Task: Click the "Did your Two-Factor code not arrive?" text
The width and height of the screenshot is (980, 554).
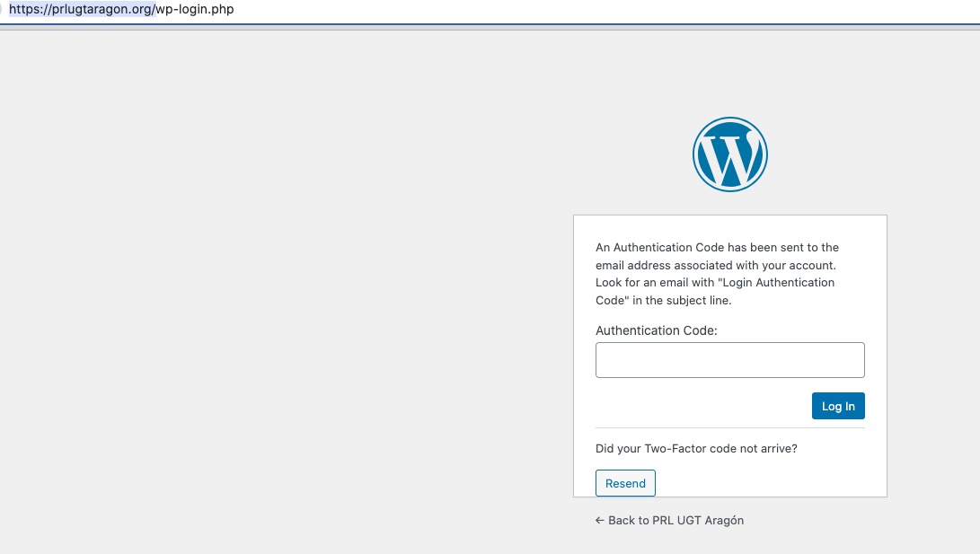Action: click(x=696, y=448)
